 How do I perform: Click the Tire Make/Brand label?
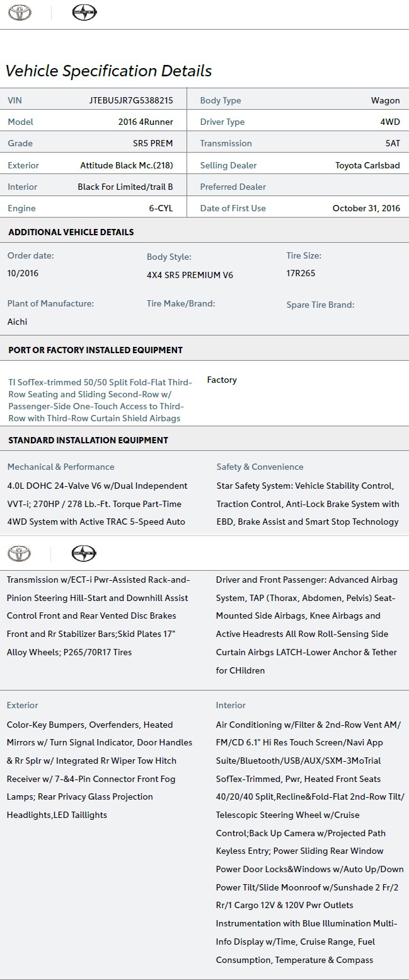(181, 303)
